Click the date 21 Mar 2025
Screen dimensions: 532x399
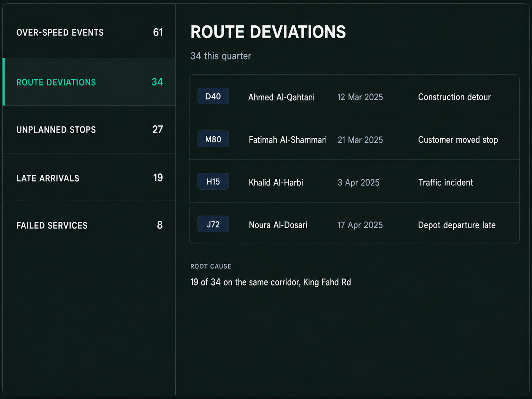(x=360, y=140)
